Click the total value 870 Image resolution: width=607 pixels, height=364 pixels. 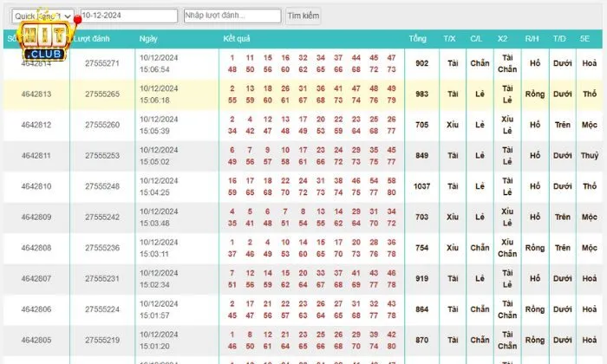tap(421, 340)
